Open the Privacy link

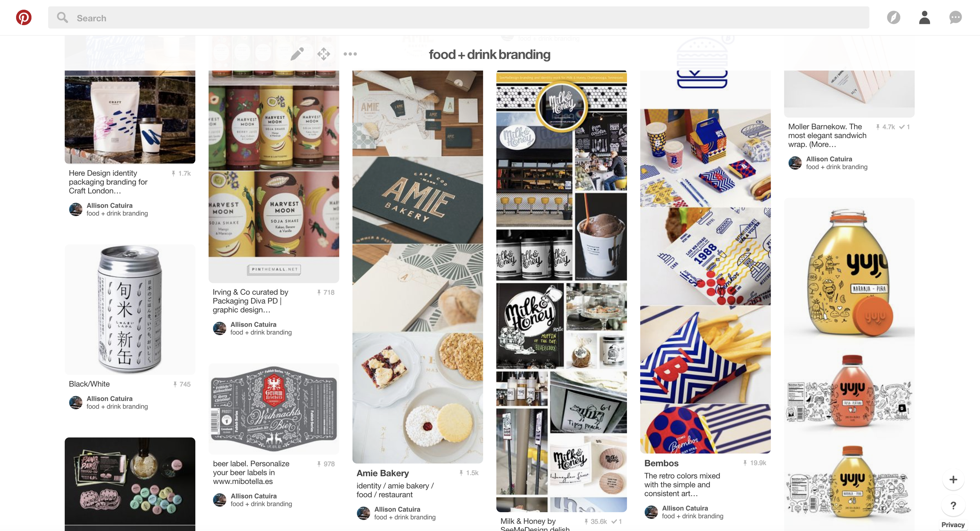pos(953,525)
